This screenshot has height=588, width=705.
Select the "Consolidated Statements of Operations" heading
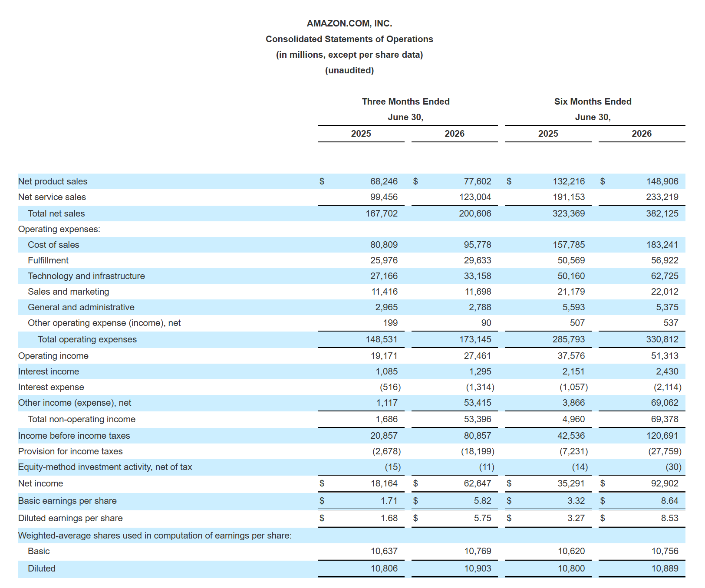[349, 39]
